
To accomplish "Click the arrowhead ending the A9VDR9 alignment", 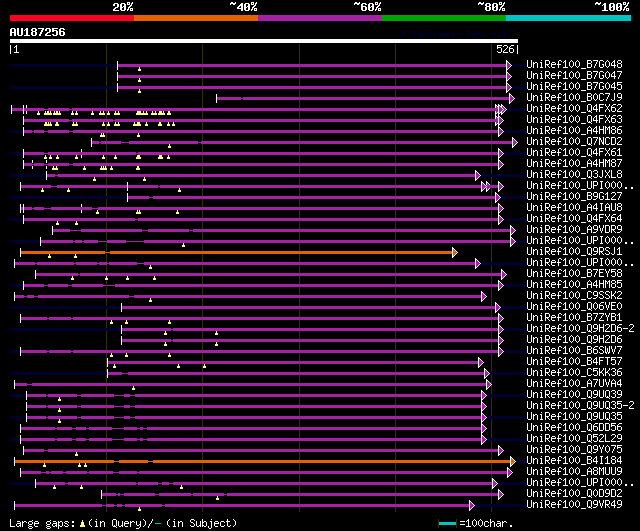I will coord(513,231).
